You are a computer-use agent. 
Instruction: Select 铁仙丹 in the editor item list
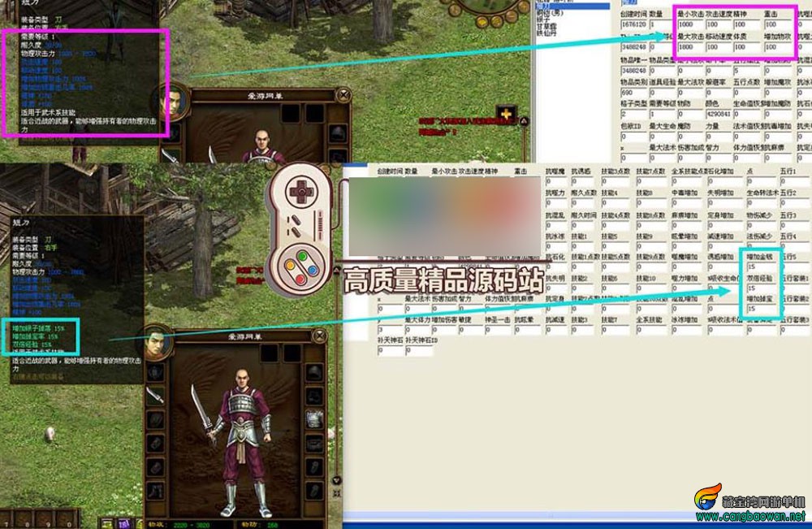point(546,33)
